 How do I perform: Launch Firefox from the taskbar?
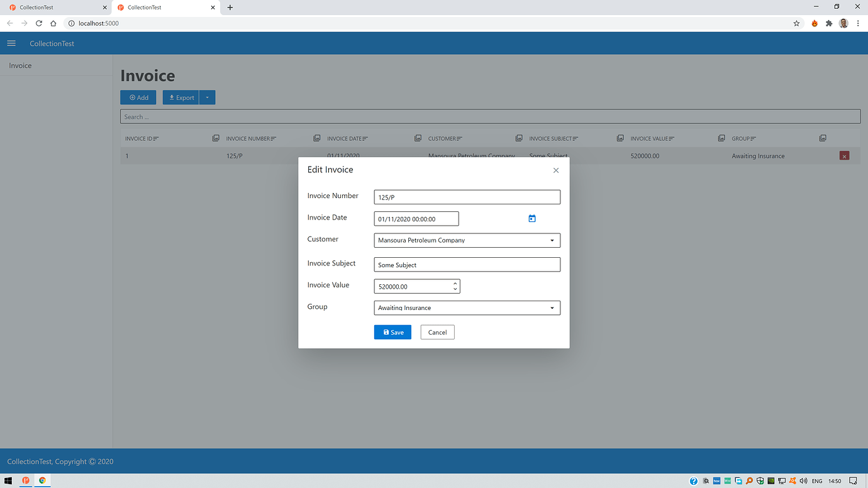pos(26,480)
